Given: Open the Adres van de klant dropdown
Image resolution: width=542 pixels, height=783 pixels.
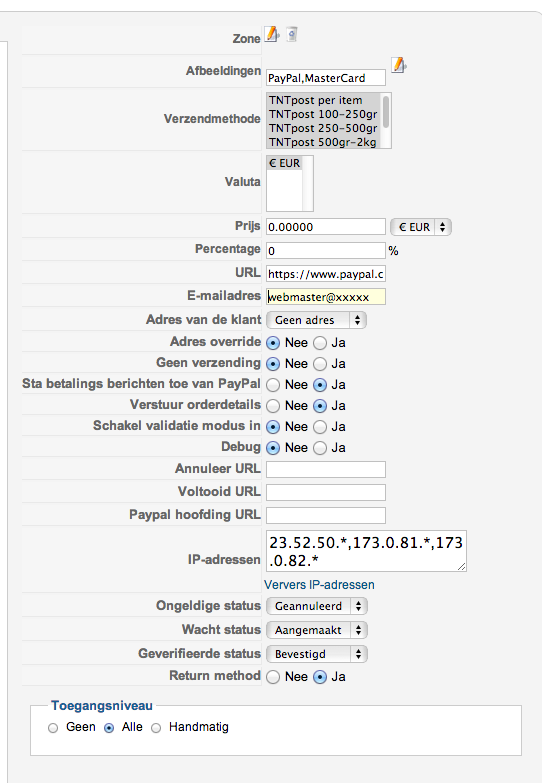Looking at the screenshot, I should [x=316, y=320].
